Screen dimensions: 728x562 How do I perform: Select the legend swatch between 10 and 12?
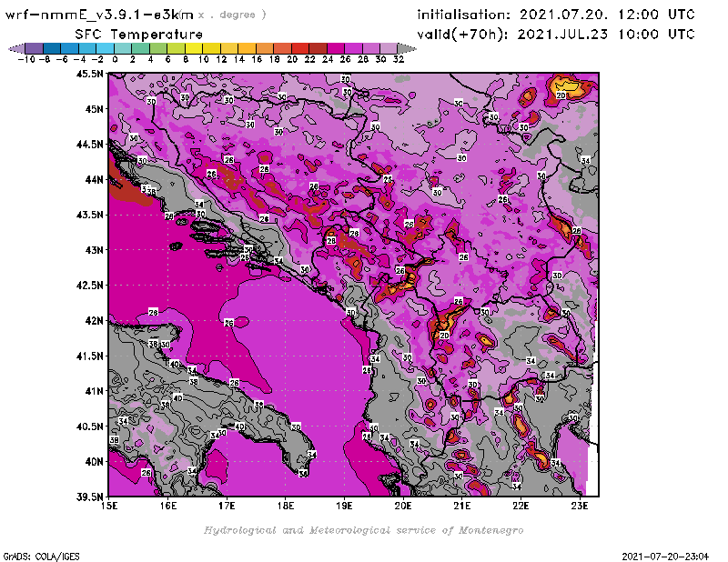click(x=211, y=48)
